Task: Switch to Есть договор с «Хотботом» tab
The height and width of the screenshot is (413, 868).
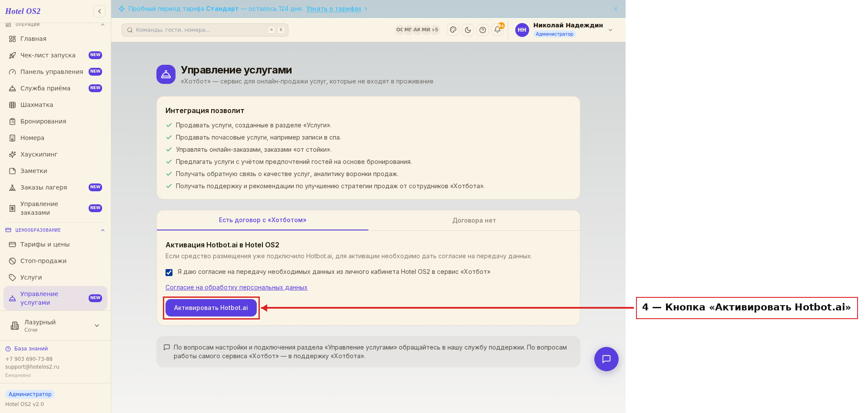Action: tap(262, 220)
